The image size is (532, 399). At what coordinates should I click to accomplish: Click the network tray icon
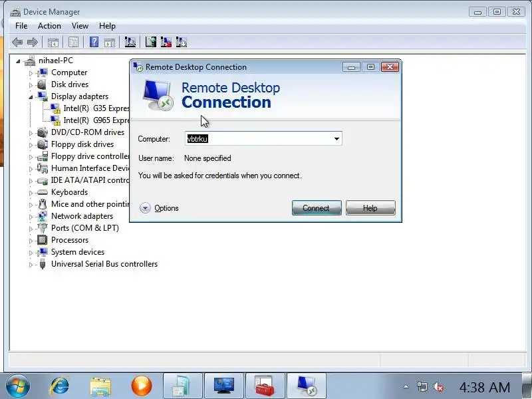tap(422, 387)
